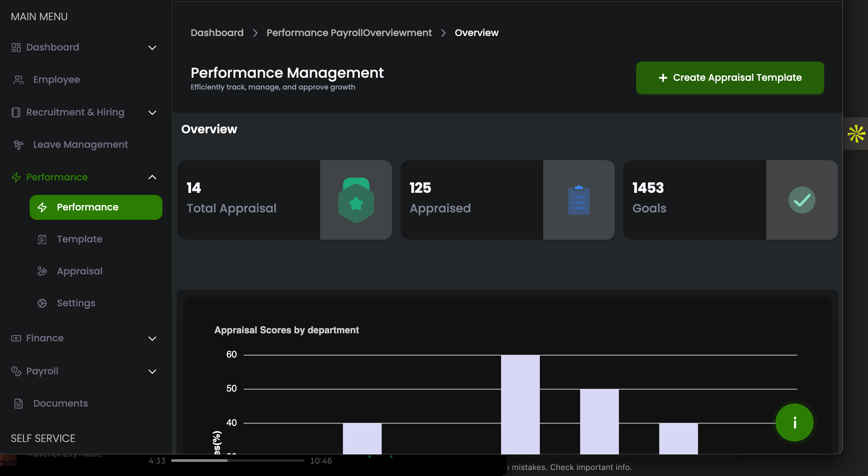868x476 pixels.
Task: Click the Employee people icon
Action: point(19,80)
